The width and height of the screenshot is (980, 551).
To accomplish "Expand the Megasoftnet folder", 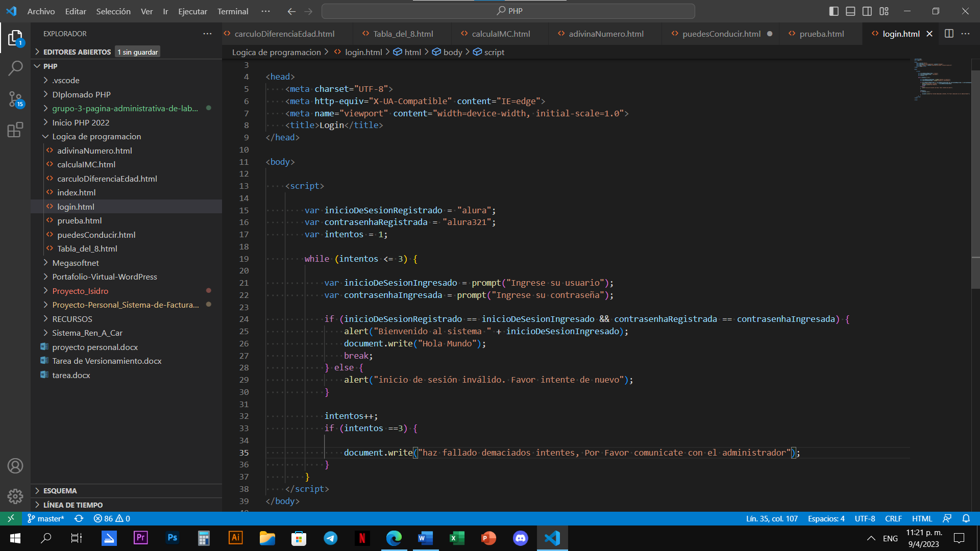I will click(x=76, y=263).
